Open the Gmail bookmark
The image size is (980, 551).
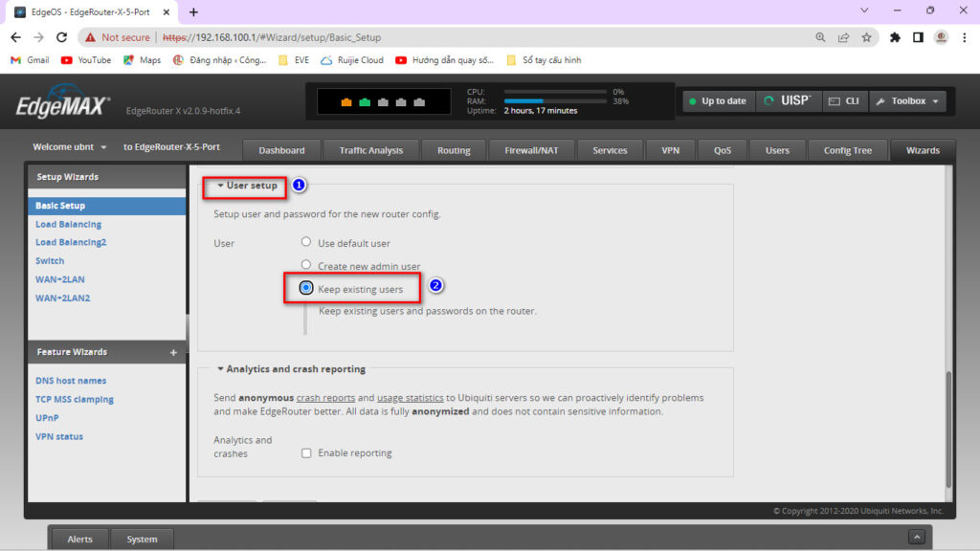point(30,59)
